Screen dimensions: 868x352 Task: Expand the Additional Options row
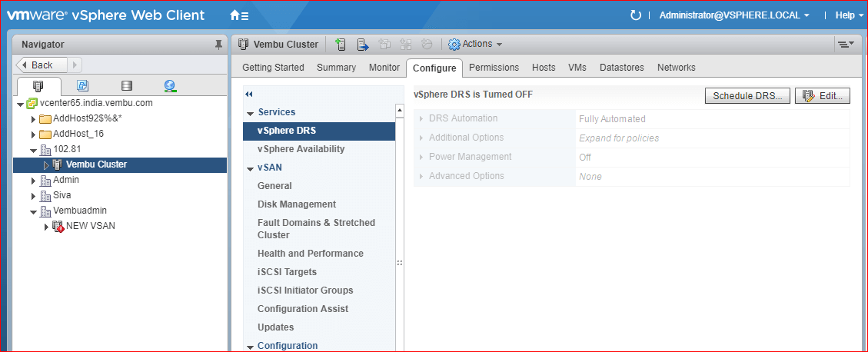422,138
